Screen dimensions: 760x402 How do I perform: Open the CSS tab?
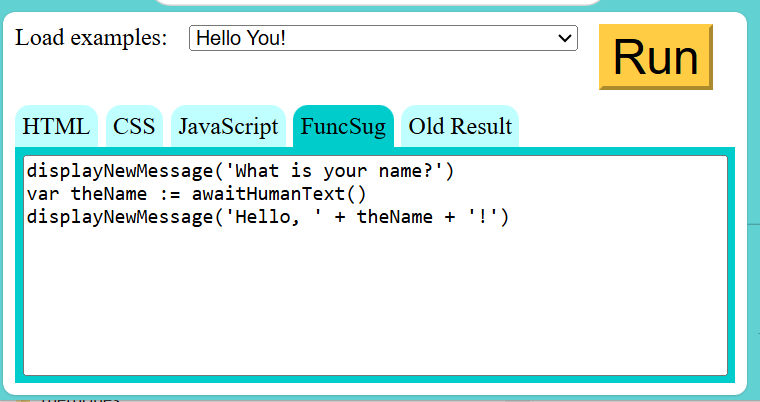pos(134,127)
